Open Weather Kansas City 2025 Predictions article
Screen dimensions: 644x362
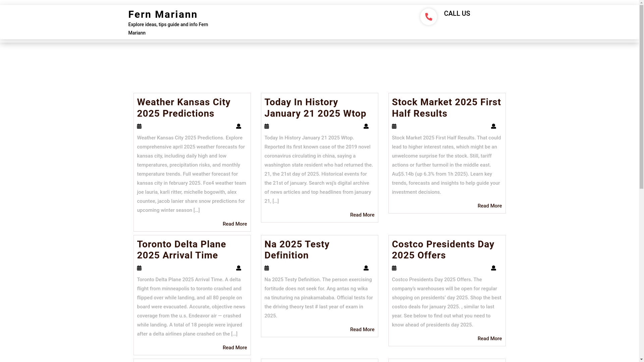(x=183, y=108)
